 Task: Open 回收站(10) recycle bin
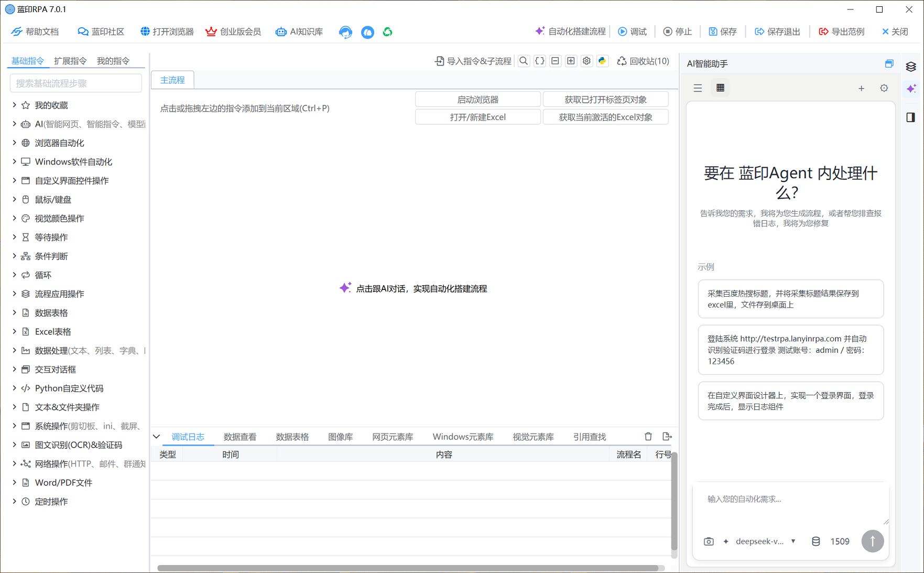pos(643,61)
